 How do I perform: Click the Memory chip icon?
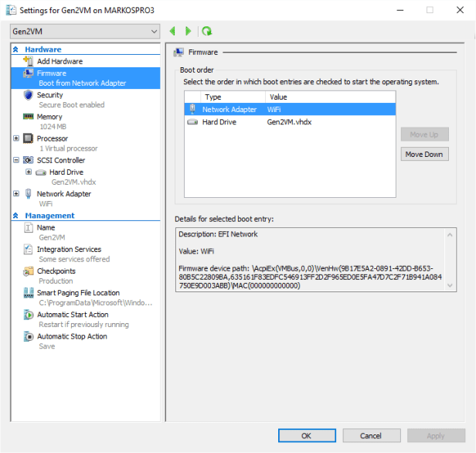click(29, 117)
